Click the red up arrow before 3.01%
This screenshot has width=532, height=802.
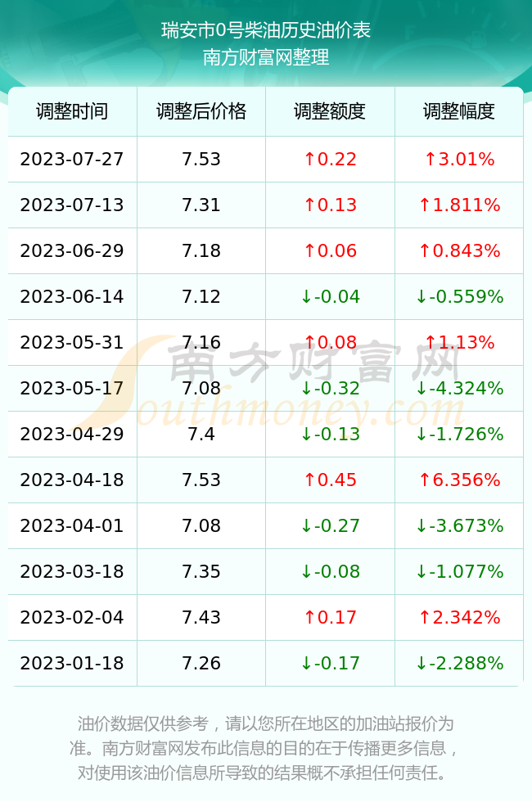(431, 160)
